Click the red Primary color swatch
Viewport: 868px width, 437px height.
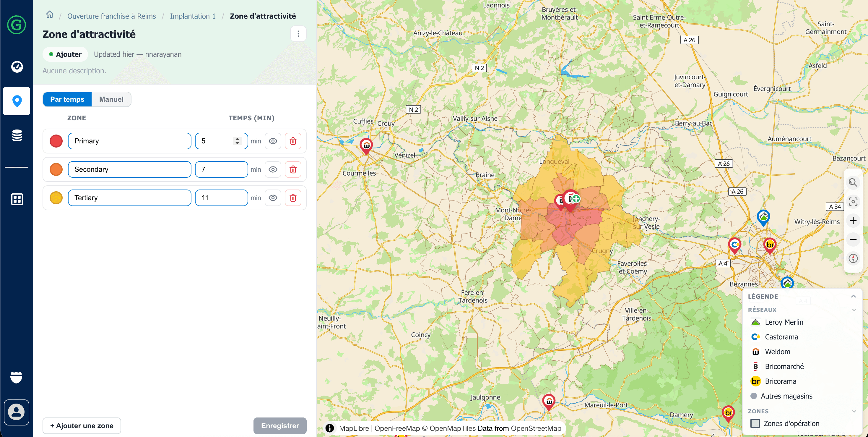click(56, 141)
